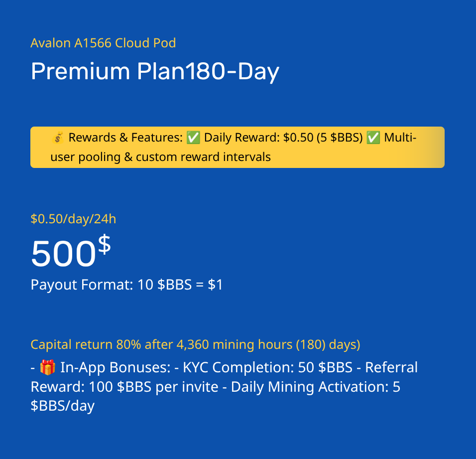Click the dollar sign superscript beside 500
Screen dimensions: 476x459
[x=105, y=245]
